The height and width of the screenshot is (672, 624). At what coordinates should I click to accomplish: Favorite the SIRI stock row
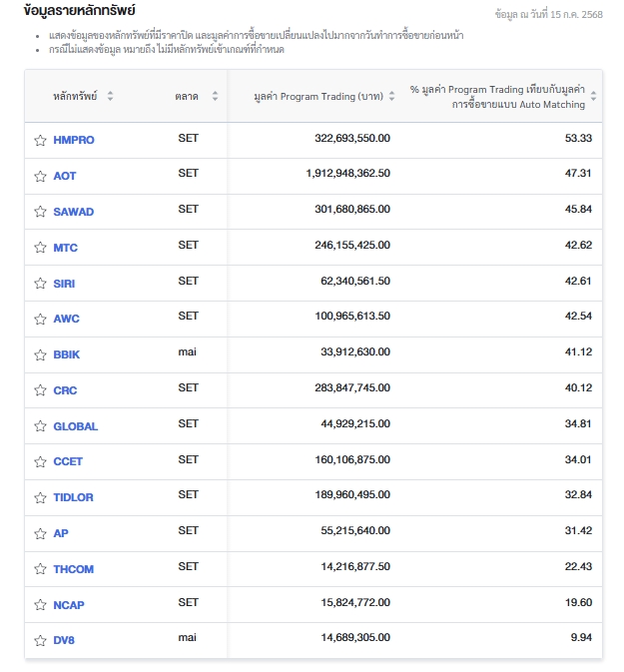(40, 284)
